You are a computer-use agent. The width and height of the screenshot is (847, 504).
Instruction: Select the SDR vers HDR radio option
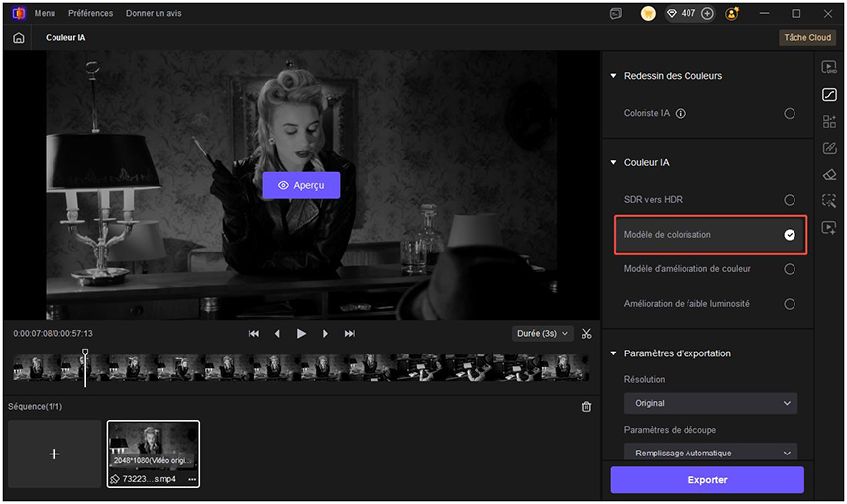[790, 200]
